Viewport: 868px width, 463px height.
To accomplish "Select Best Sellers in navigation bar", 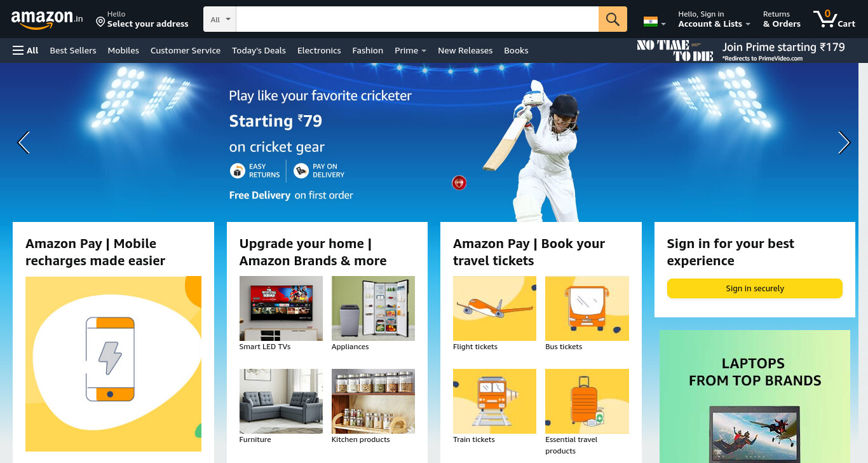I will 73,50.
